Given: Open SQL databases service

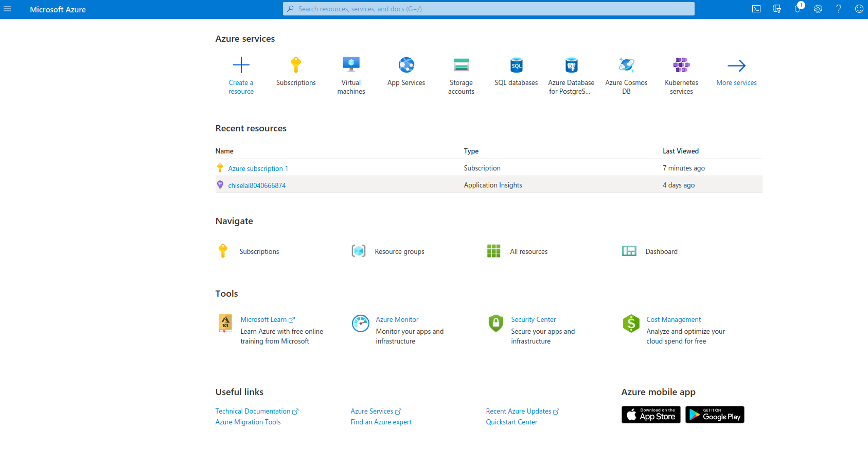Looking at the screenshot, I should pyautogui.click(x=516, y=65).
